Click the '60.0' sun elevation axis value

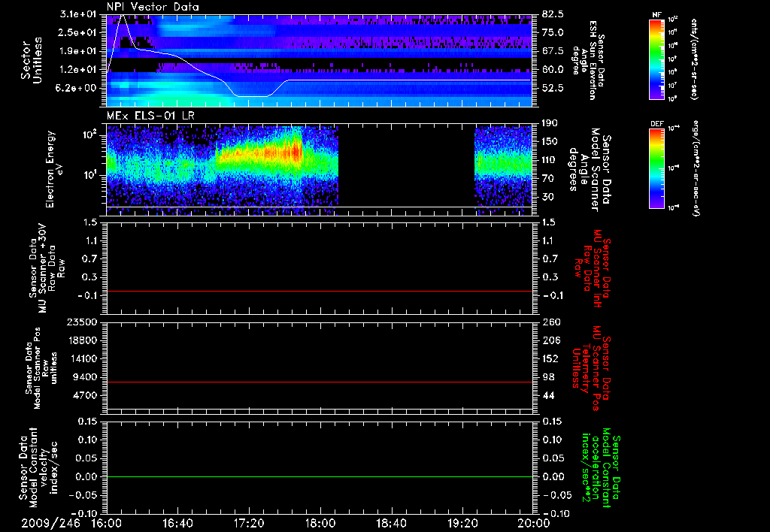click(x=553, y=70)
